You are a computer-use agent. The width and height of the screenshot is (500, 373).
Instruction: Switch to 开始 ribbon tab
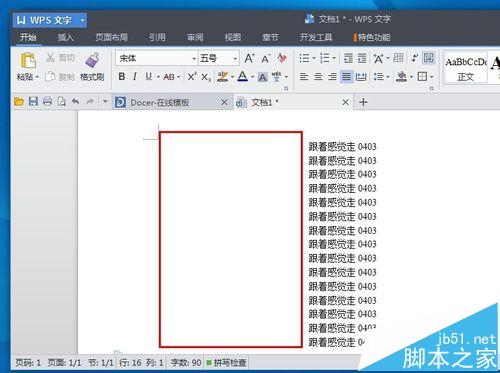pos(28,37)
